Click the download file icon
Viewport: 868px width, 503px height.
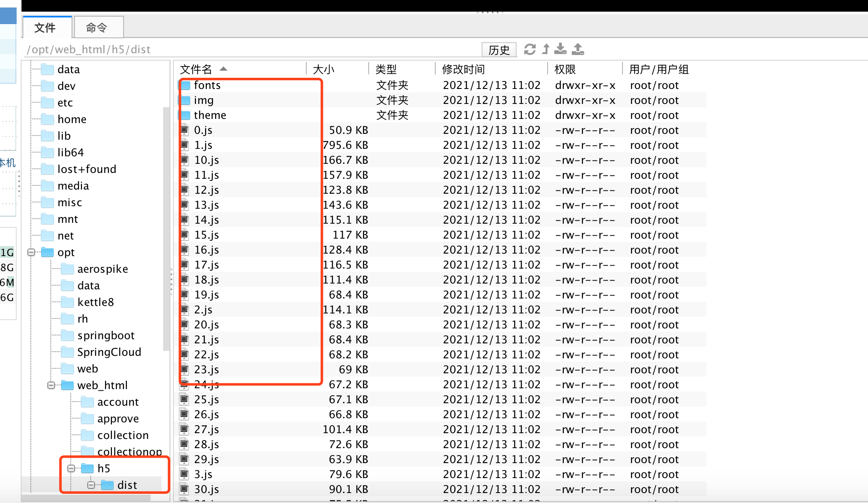[560, 49]
